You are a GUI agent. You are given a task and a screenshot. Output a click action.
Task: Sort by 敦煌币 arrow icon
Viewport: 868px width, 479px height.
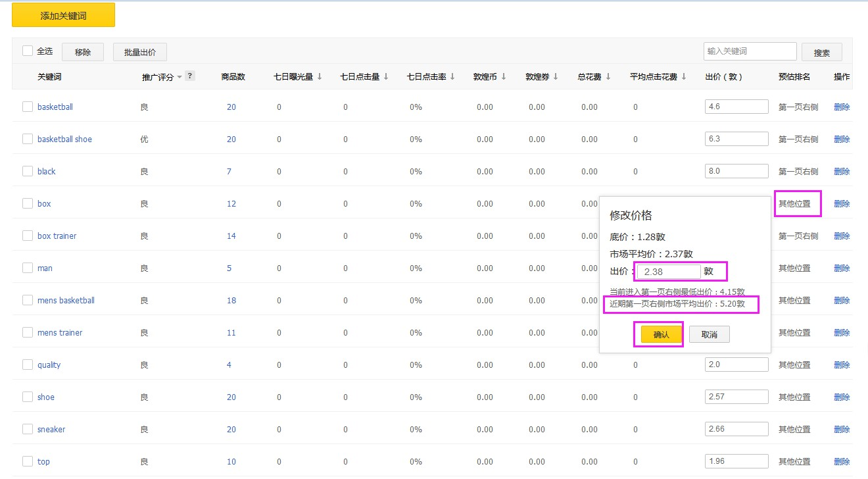(504, 76)
